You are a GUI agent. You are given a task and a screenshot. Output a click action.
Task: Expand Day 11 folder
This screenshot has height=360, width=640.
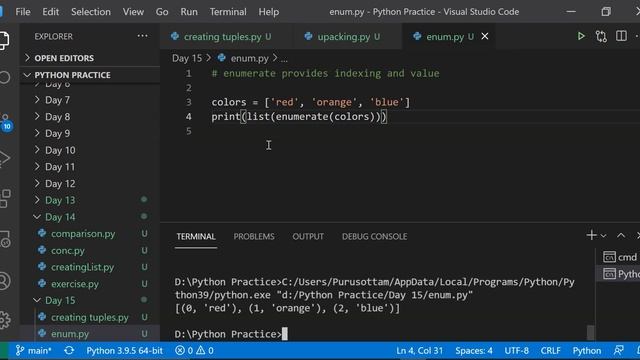[60, 167]
